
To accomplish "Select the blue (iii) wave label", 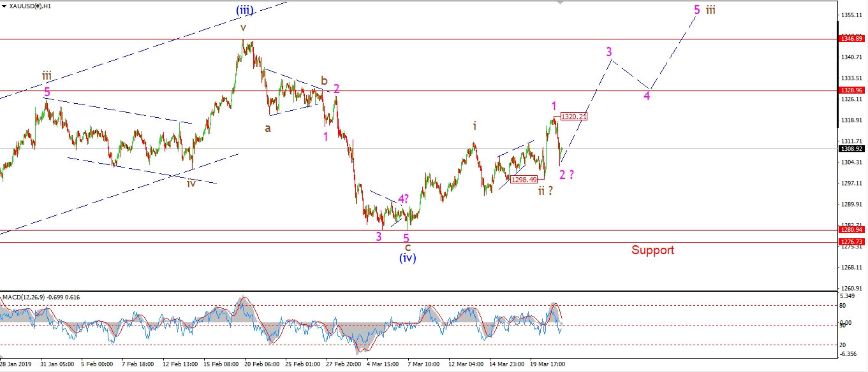I will [x=244, y=10].
